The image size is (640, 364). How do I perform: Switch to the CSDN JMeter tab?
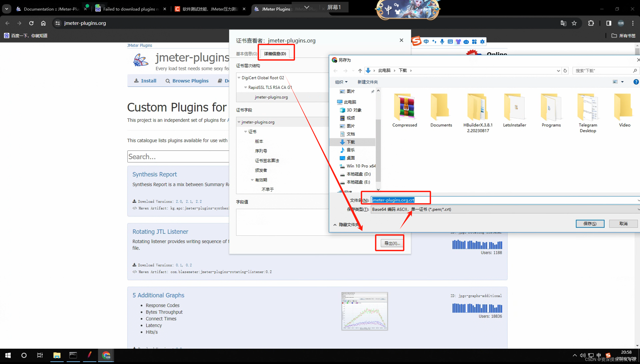click(x=210, y=9)
